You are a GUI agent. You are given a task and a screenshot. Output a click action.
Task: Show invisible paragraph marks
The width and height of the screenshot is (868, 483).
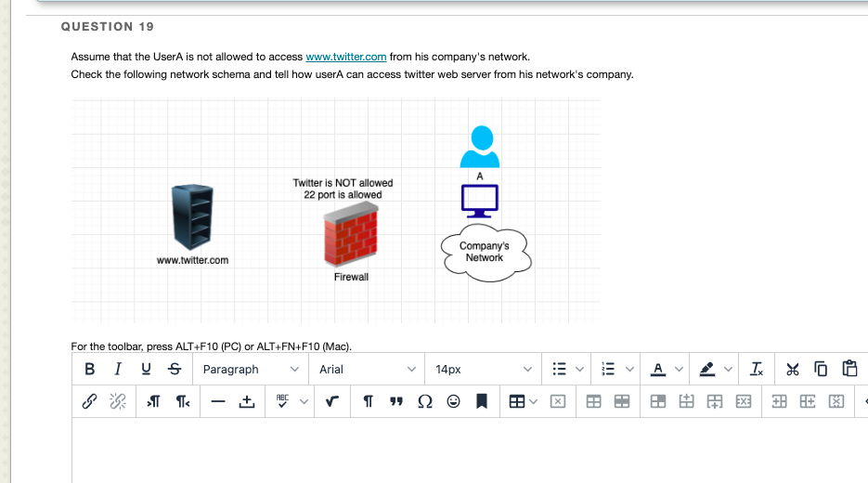tap(369, 401)
